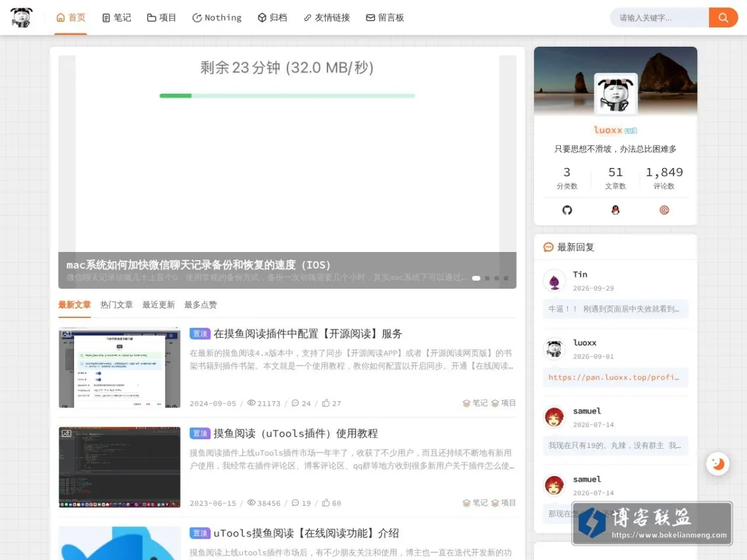Click the date 2023-06-15 on second article
Image resolution: width=747 pixels, height=560 pixels.
[x=213, y=503]
